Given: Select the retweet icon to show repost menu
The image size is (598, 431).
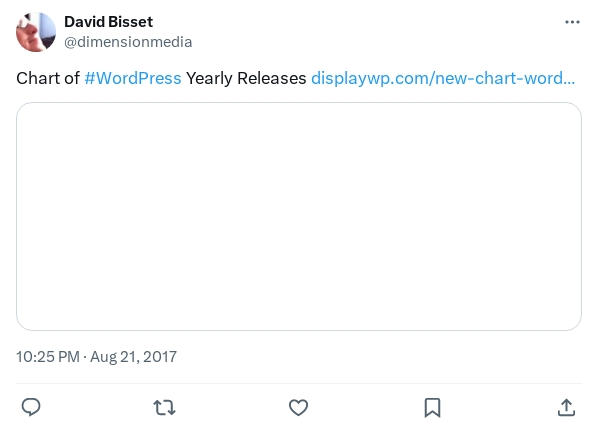Looking at the screenshot, I should click(x=164, y=407).
